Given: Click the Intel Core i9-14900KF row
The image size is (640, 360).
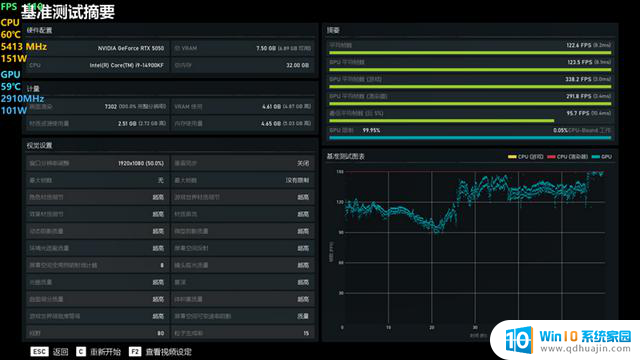Looking at the screenshot, I should coord(97,65).
